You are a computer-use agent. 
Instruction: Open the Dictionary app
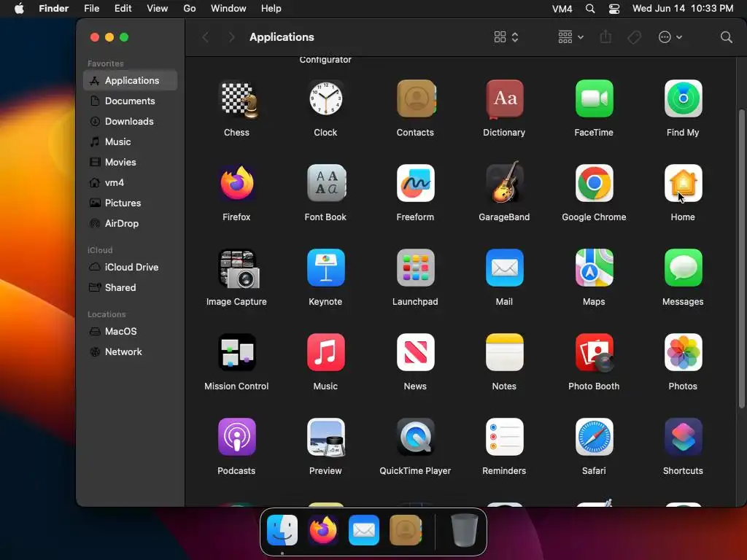[505, 99]
